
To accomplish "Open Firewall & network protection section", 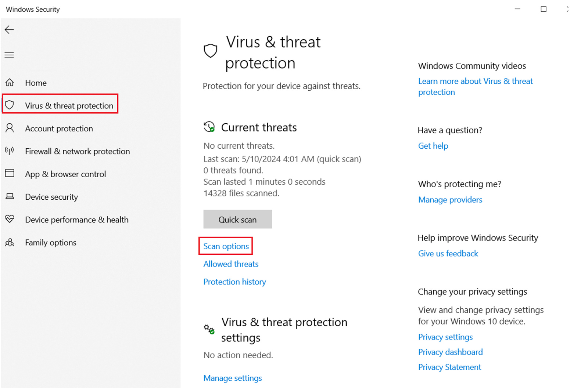I will pos(78,151).
